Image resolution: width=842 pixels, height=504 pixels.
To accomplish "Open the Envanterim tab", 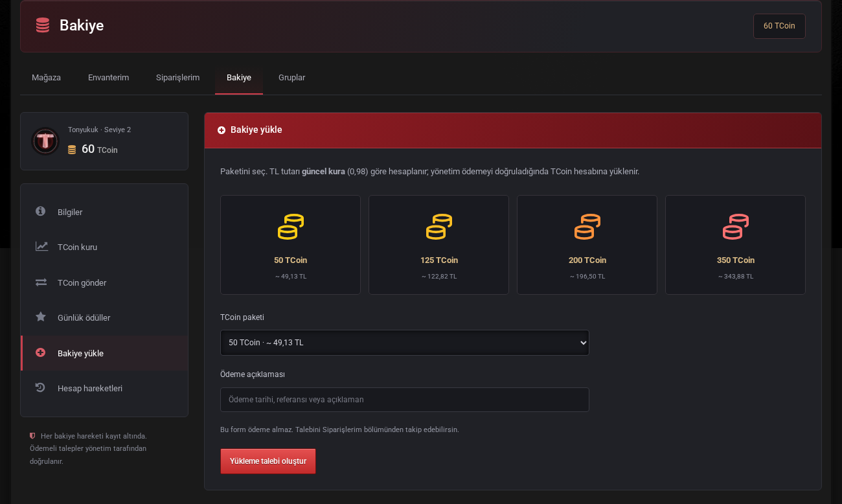I will coord(108,78).
